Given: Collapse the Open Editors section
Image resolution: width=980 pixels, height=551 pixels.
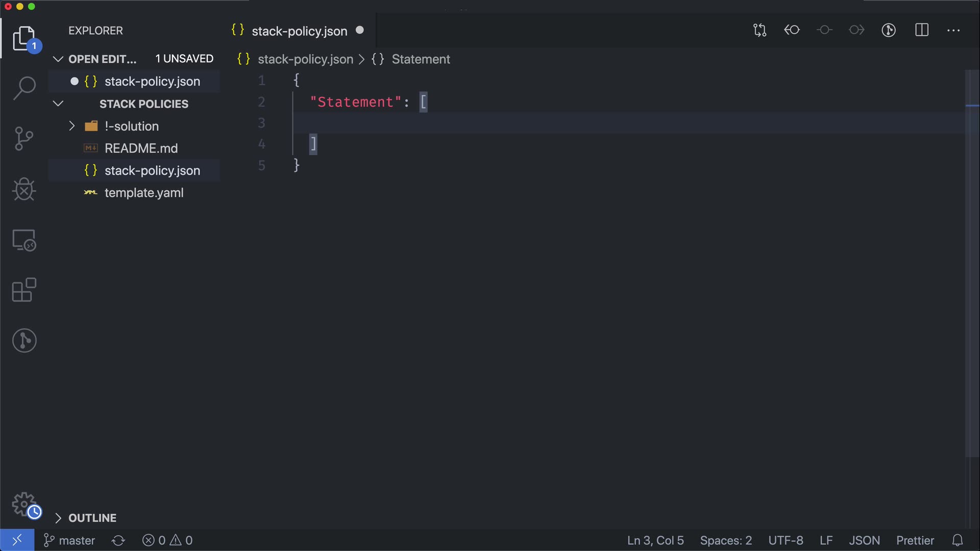Looking at the screenshot, I should pyautogui.click(x=58, y=59).
